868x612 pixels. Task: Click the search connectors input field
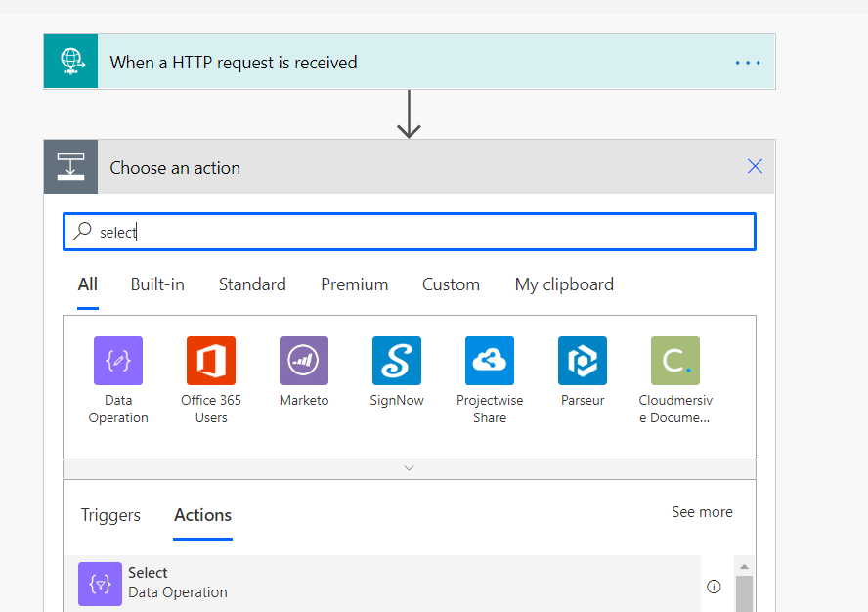click(420, 232)
